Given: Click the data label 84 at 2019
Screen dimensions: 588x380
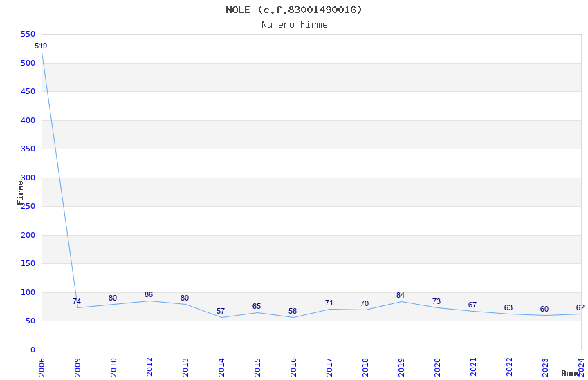Looking at the screenshot, I should tap(401, 296).
